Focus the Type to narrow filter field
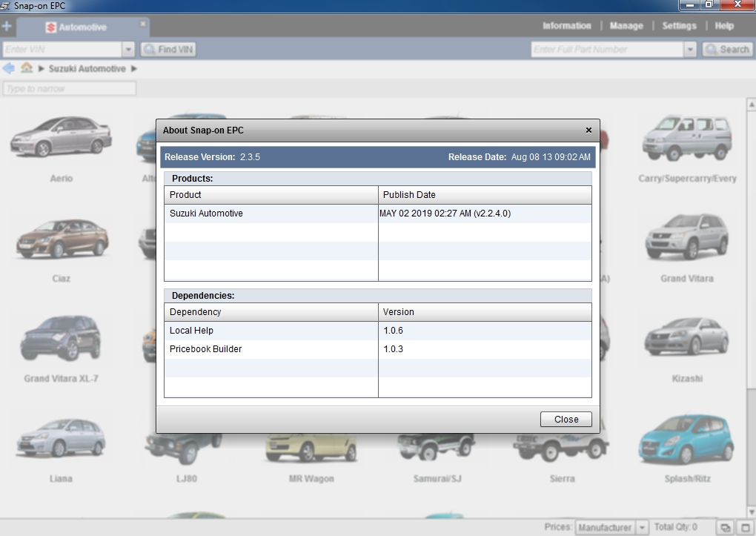This screenshot has height=536, width=756. (70, 89)
